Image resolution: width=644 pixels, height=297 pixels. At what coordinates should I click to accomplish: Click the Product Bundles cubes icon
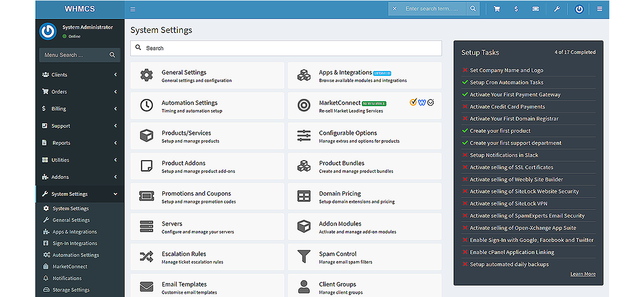pos(304,166)
